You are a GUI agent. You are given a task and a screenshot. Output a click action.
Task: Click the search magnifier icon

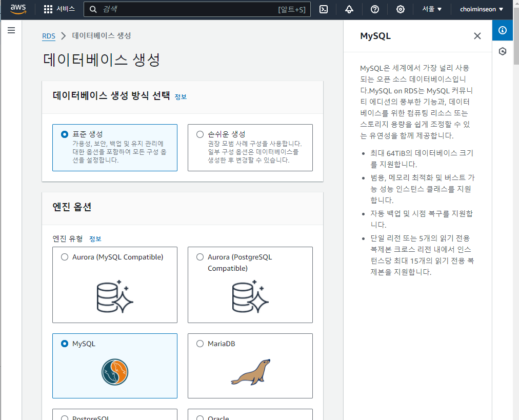[x=93, y=9]
